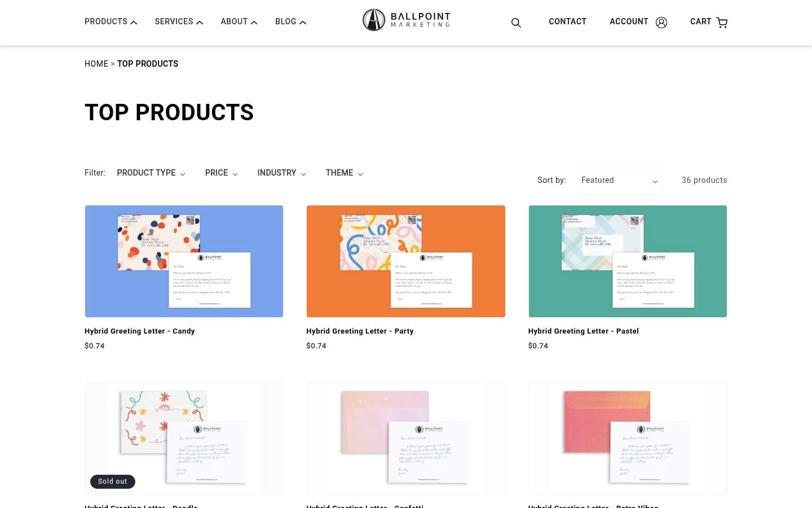The width and height of the screenshot is (812, 508).
Task: Open the Sort by Featured dropdown
Action: pos(620,181)
